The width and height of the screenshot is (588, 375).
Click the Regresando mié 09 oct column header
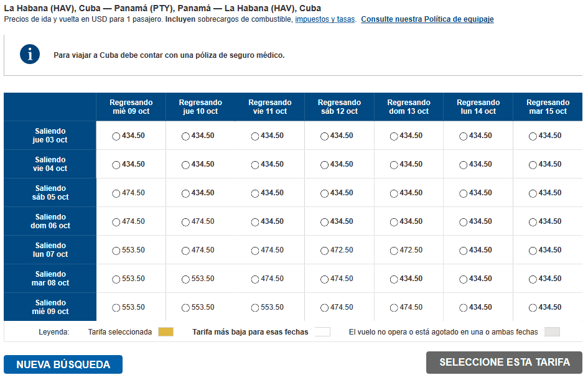131,107
